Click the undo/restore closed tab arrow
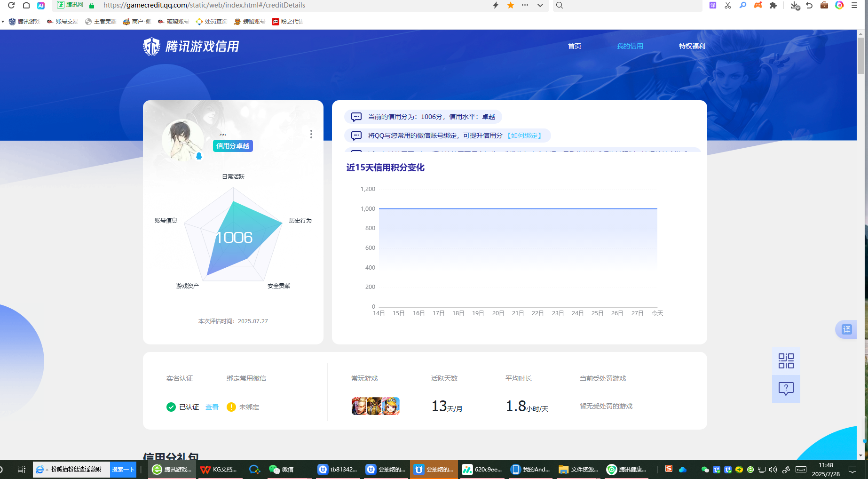868x479 pixels. coord(809,5)
